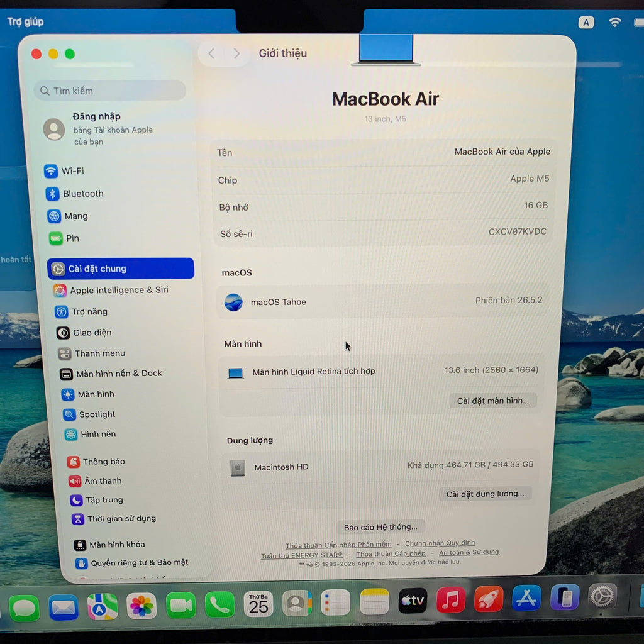
Task: Open Thanh menu settings
Action: [x=92, y=353]
